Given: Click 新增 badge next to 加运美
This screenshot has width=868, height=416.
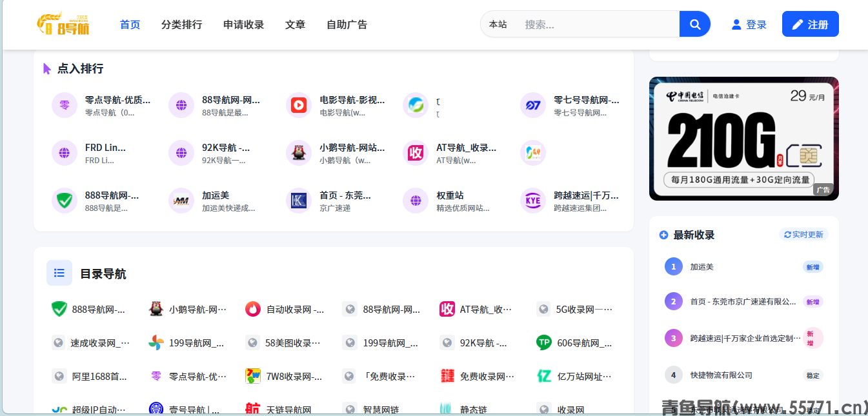Looking at the screenshot, I should [x=812, y=267].
